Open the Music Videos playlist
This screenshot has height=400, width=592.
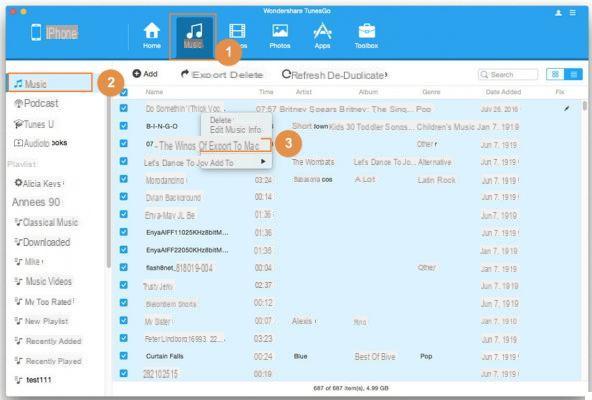(43, 281)
